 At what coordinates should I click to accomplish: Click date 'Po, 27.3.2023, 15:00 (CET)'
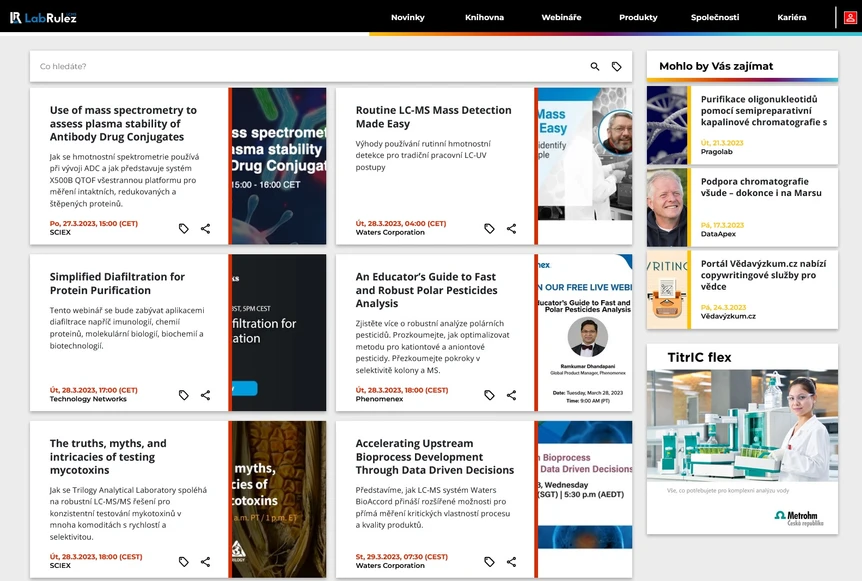tap(93, 224)
